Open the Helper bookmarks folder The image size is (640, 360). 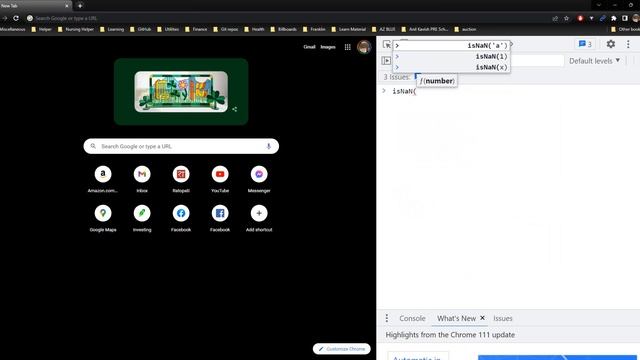tap(42, 29)
